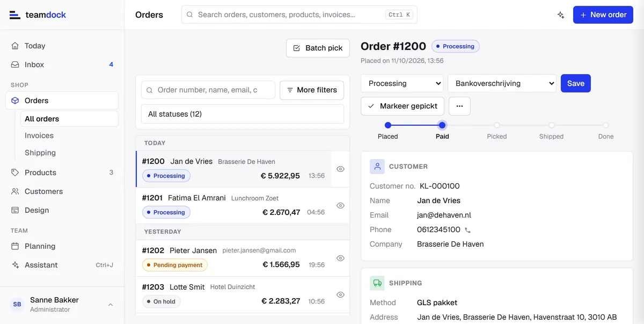Image resolution: width=644 pixels, height=324 pixels.
Task: Open the Bankoverschrijving payment method dropdown
Action: (502, 83)
